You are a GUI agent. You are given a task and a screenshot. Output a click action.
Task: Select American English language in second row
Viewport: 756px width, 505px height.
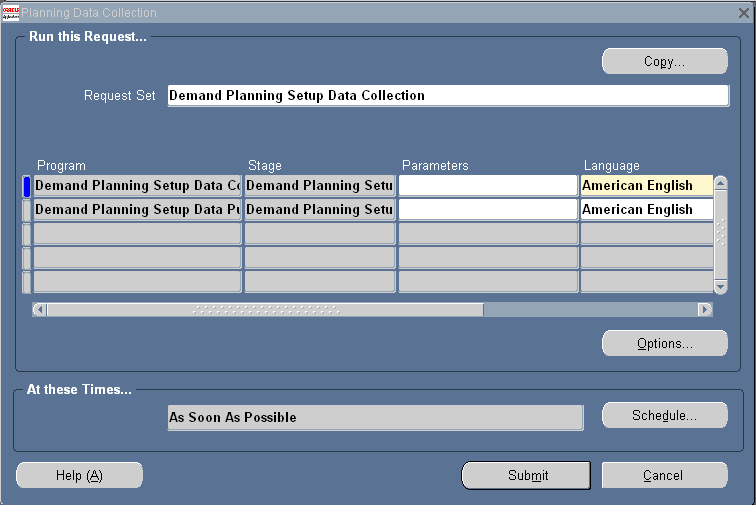[x=647, y=210]
